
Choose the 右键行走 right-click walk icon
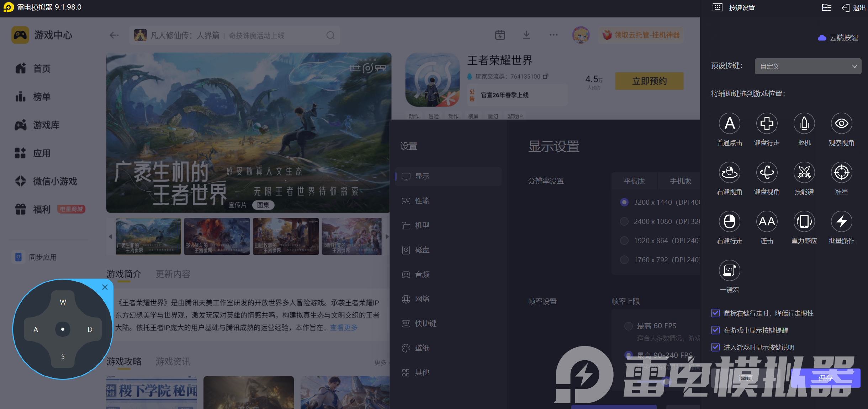click(729, 221)
